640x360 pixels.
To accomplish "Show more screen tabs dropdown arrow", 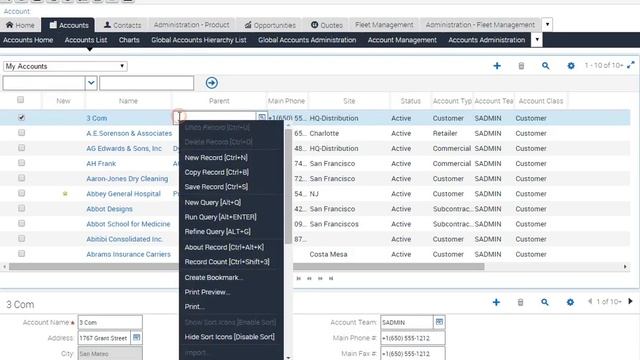I will click(547, 25).
